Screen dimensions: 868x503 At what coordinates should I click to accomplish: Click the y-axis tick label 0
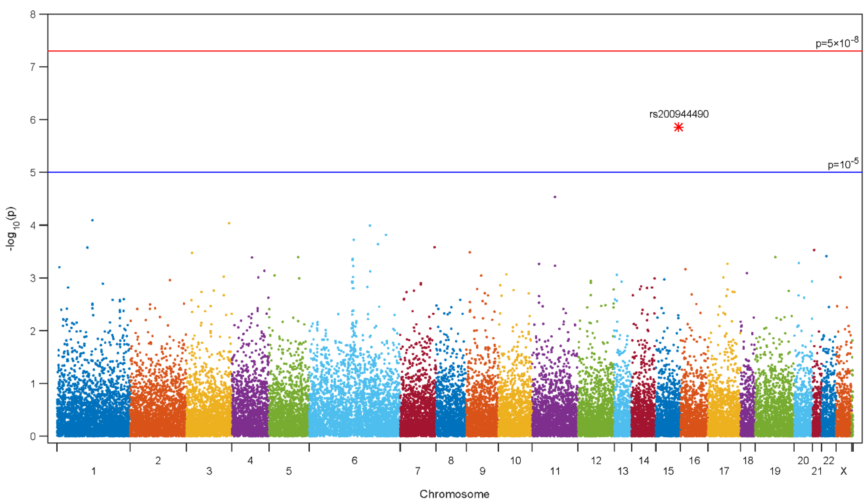33,436
